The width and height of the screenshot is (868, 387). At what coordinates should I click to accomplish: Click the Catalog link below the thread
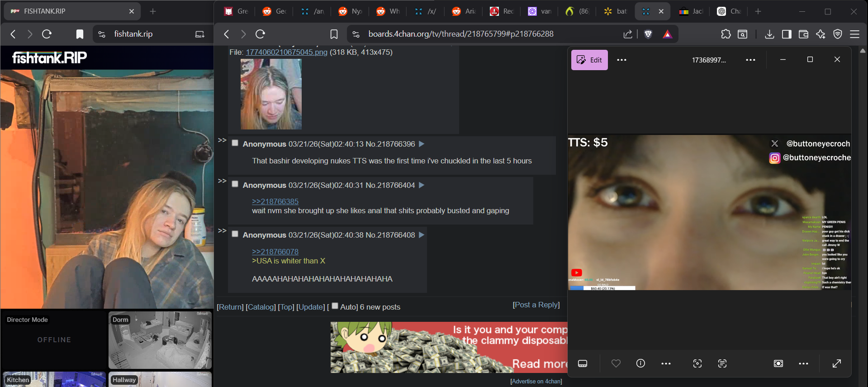tap(261, 307)
